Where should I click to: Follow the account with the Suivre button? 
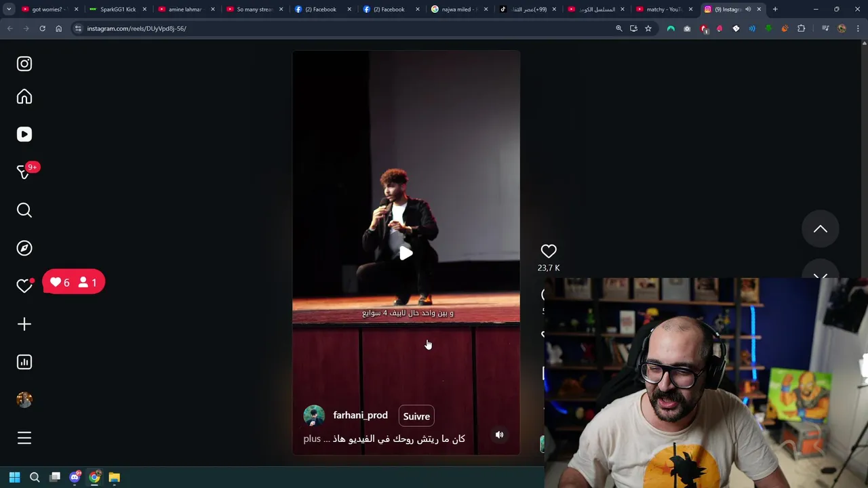[x=416, y=416]
